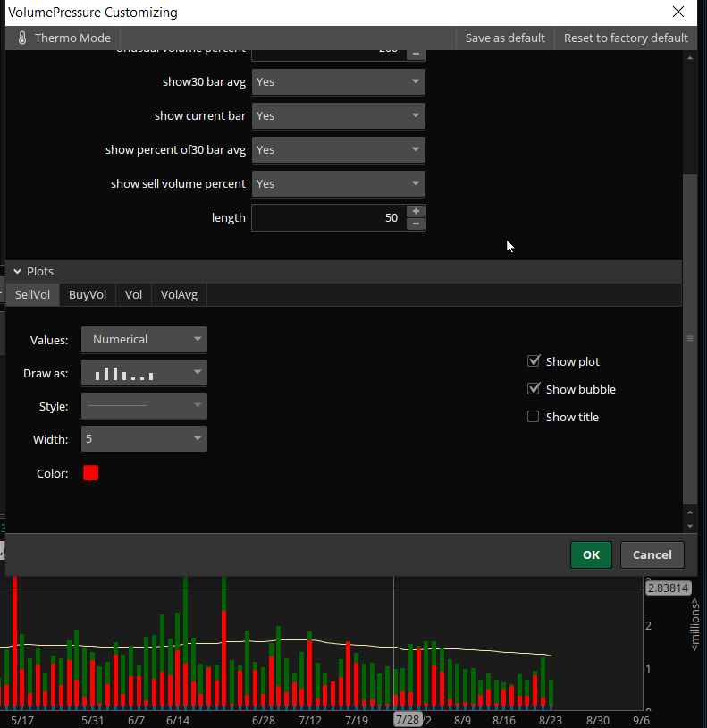The image size is (707, 728).
Task: Click the dialog scrollbar thumb
Action: point(690,338)
